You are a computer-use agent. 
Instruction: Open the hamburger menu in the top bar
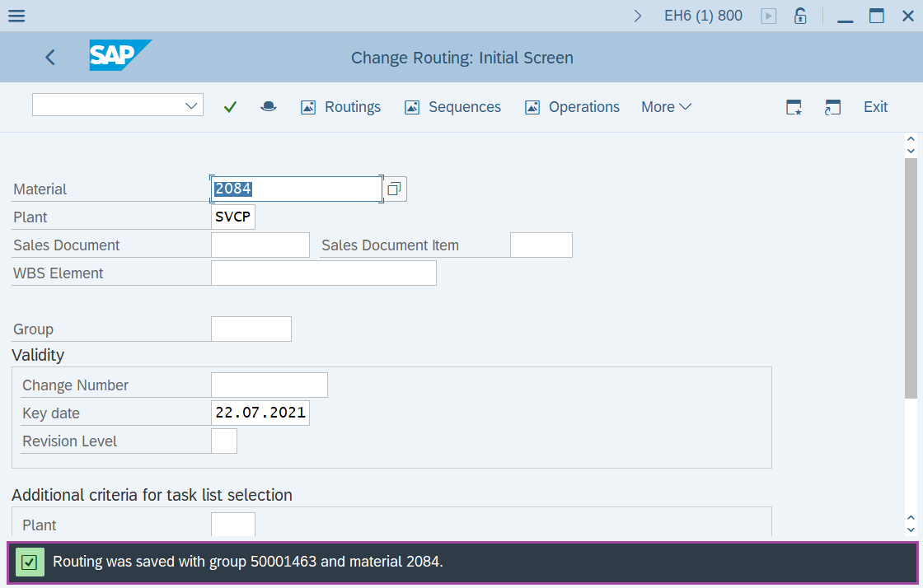coord(16,15)
